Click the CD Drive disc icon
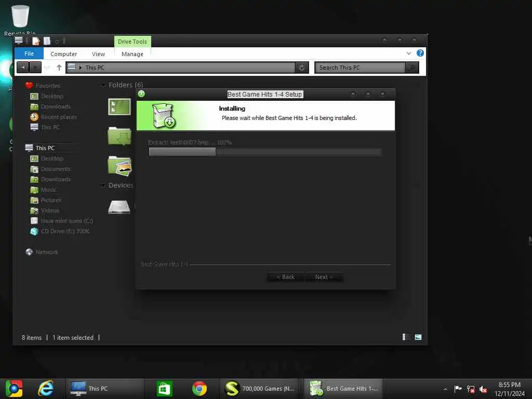Viewport: 532px width, 399px height. pyautogui.click(x=34, y=231)
